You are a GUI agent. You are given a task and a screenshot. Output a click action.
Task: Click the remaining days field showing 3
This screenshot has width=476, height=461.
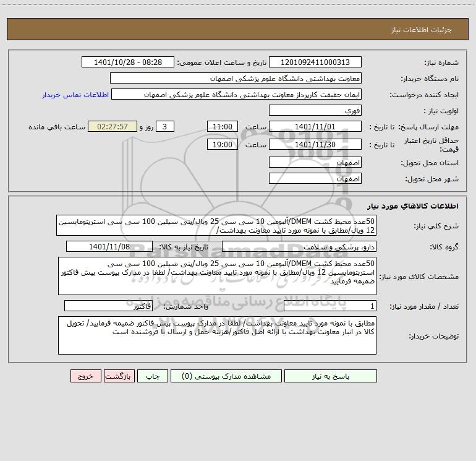[x=165, y=126]
